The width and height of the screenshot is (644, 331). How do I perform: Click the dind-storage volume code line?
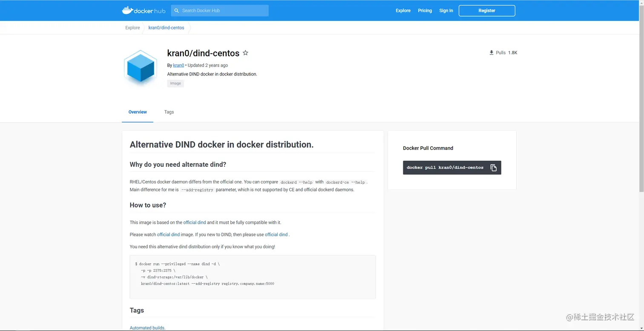click(x=174, y=277)
